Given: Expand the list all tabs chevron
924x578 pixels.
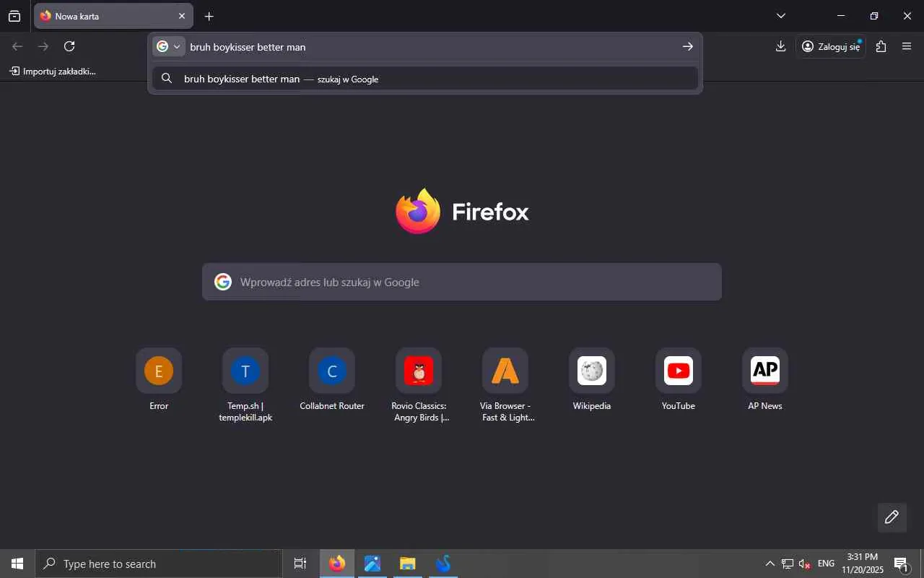Looking at the screenshot, I should coord(781,16).
